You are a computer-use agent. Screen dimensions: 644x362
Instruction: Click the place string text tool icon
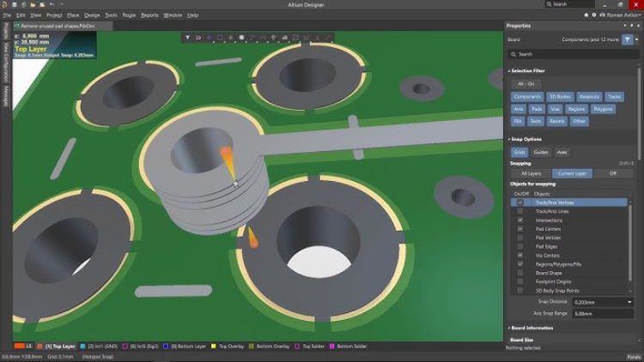point(317,38)
